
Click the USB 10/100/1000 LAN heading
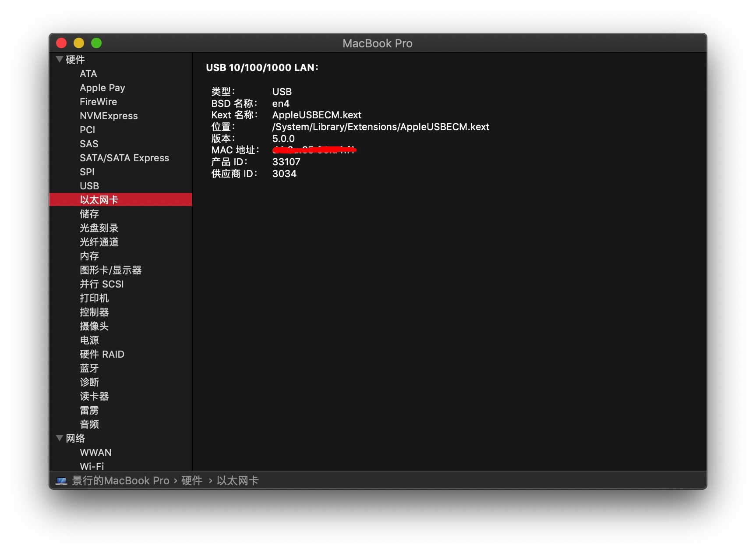pyautogui.click(x=262, y=67)
